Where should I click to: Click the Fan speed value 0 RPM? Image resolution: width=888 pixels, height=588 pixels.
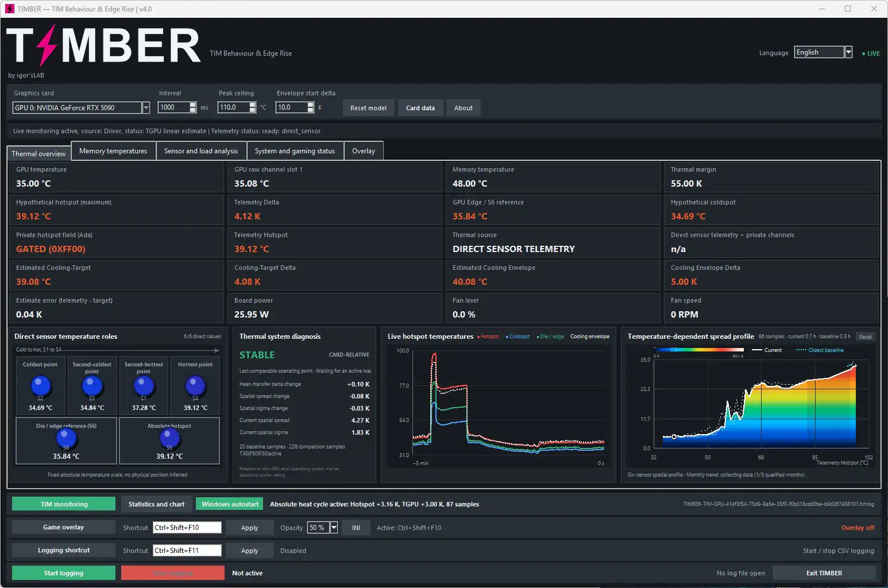(685, 315)
